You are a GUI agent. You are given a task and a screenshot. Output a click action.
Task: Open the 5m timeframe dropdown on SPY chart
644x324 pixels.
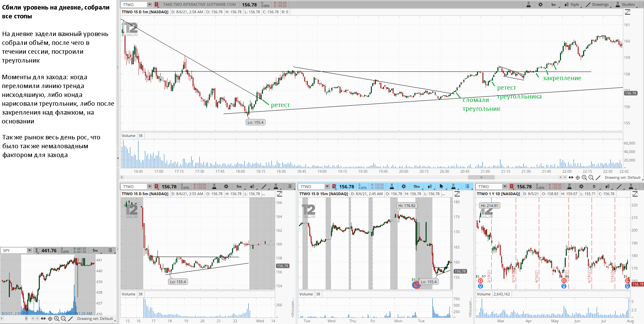pos(95,250)
